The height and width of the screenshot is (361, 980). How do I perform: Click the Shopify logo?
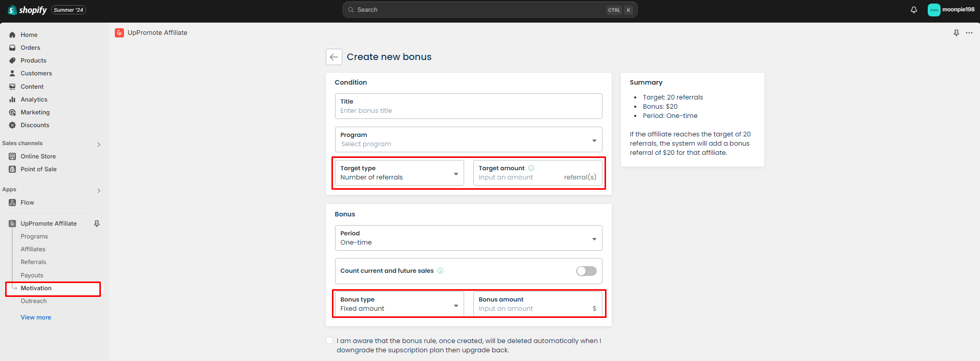pos(28,10)
